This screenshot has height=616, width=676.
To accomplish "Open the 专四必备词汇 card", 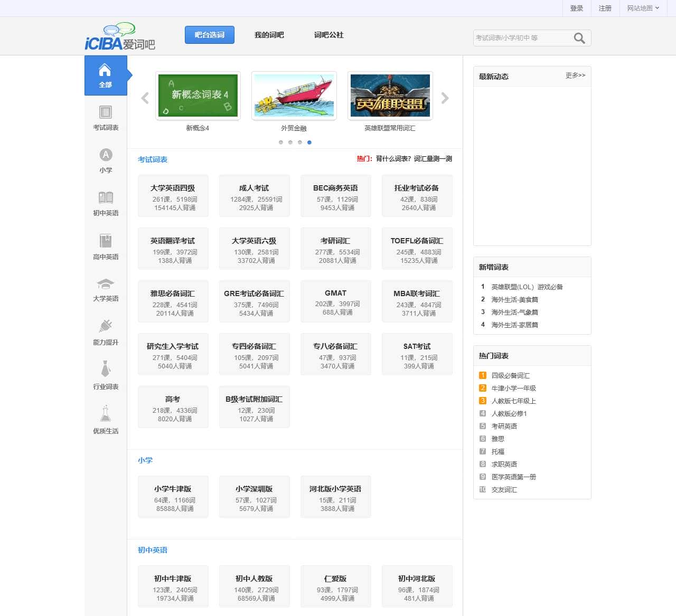I will 255,354.
